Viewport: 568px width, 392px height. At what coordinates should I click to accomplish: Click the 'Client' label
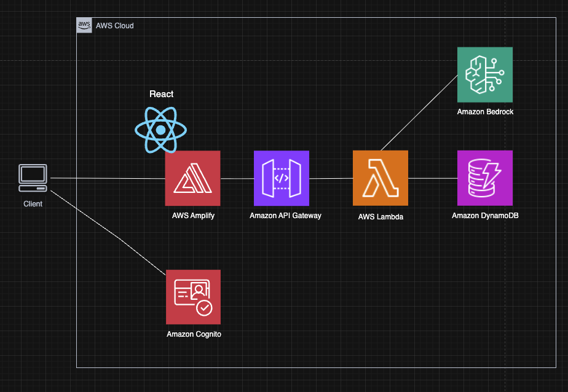33,204
